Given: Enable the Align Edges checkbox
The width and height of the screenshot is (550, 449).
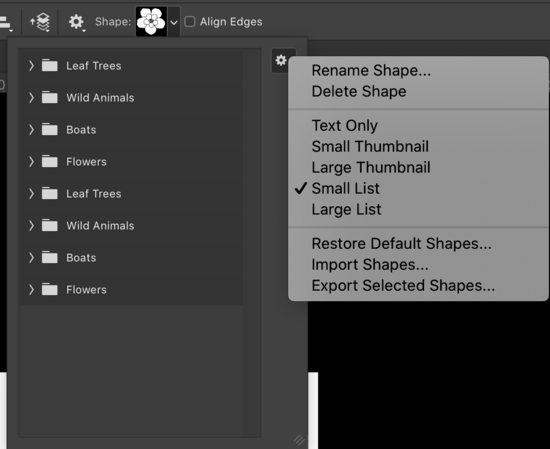Looking at the screenshot, I should pyautogui.click(x=190, y=22).
